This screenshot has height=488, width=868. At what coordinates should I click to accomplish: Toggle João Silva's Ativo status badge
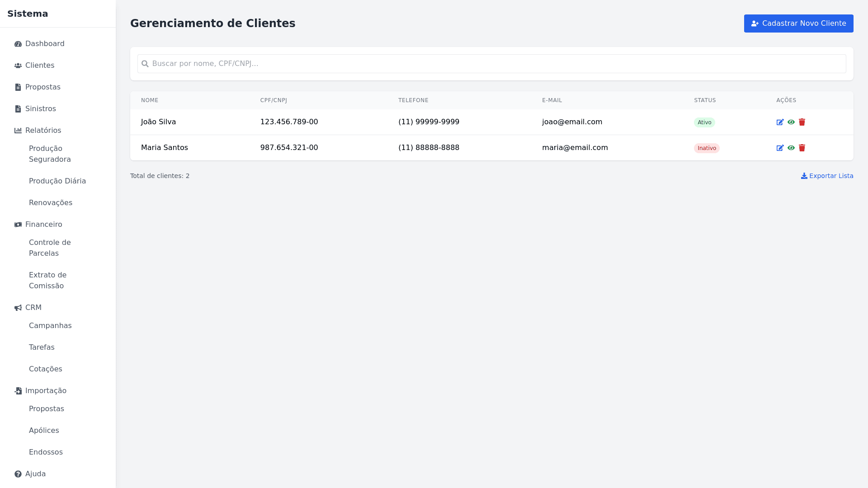[704, 122]
